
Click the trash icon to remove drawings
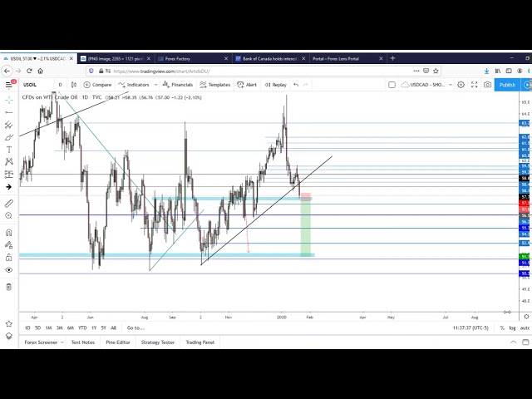pyautogui.click(x=9, y=287)
